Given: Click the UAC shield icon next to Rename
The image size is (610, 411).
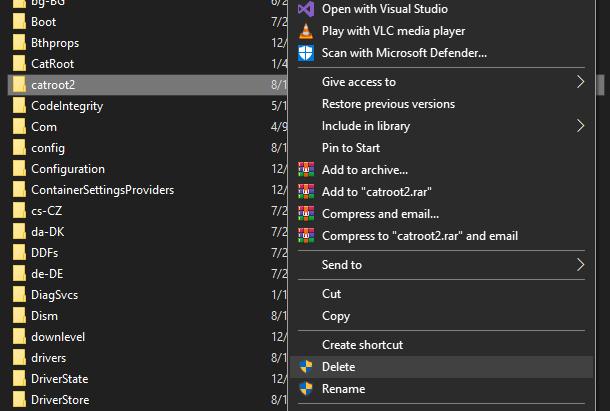Looking at the screenshot, I should click(306, 388).
